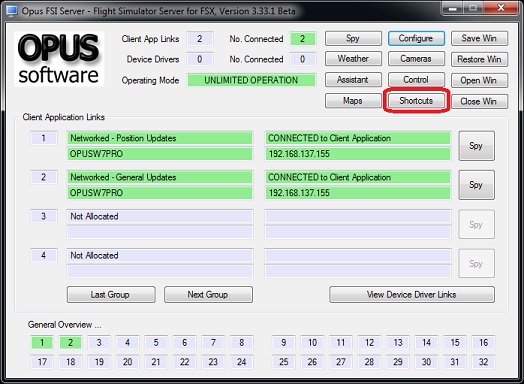Minimize the Opus FSI Server window
Screen dimensions: 524x384
point(452,8)
